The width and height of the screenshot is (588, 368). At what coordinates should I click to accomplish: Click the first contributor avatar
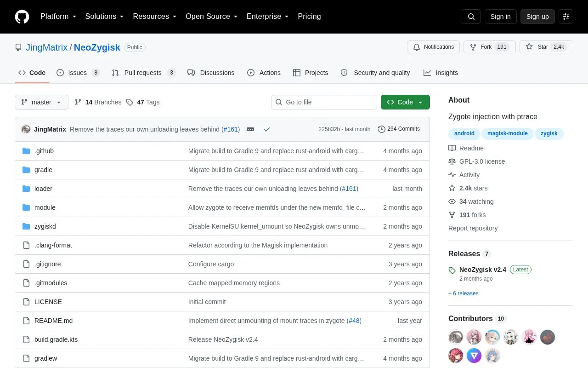pos(456,337)
